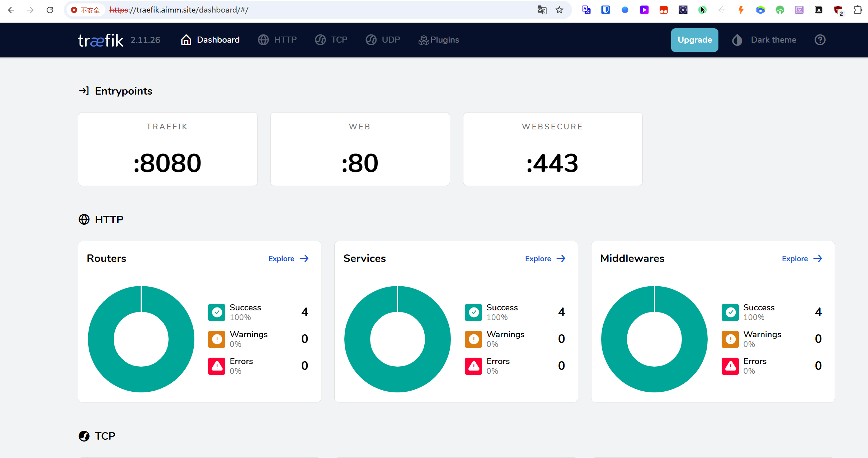The width and height of the screenshot is (868, 458).
Task: Click the WEBSECURE :443 entrypoint card
Action: [553, 149]
